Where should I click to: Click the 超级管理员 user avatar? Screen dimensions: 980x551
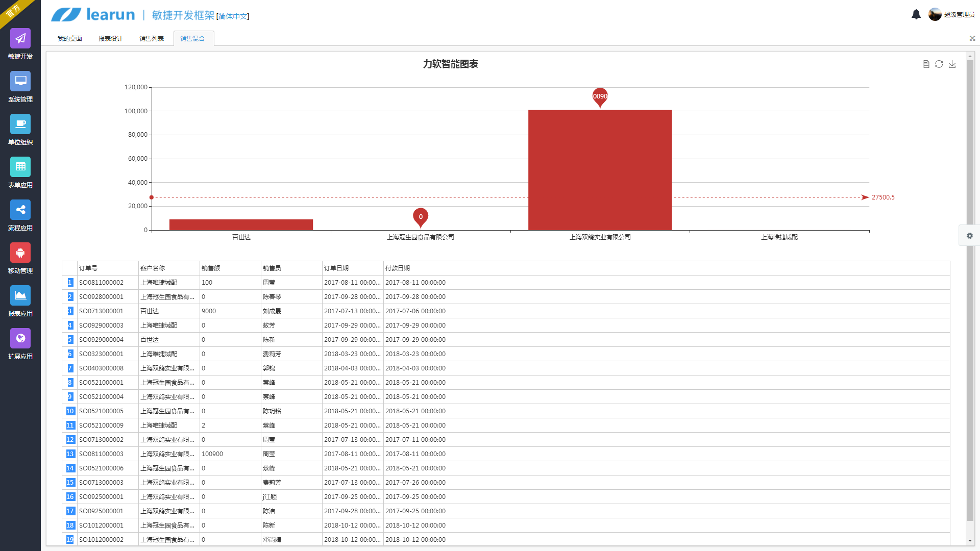point(935,14)
